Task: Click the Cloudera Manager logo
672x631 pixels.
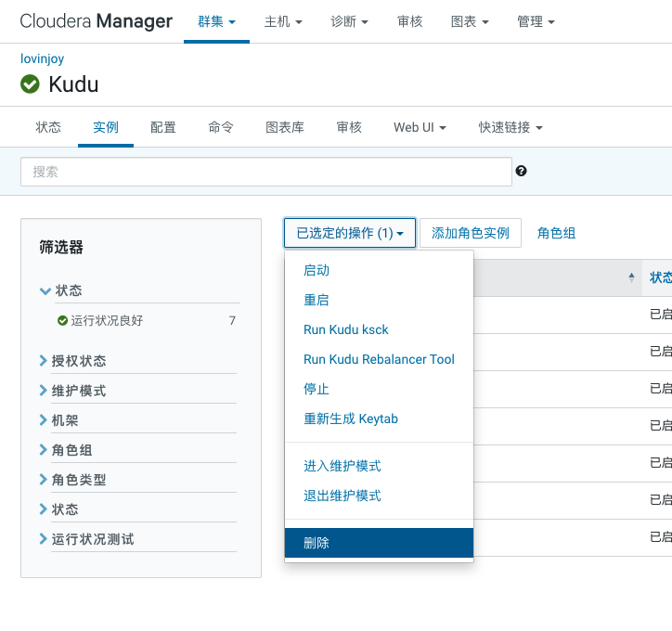Action: tap(96, 21)
